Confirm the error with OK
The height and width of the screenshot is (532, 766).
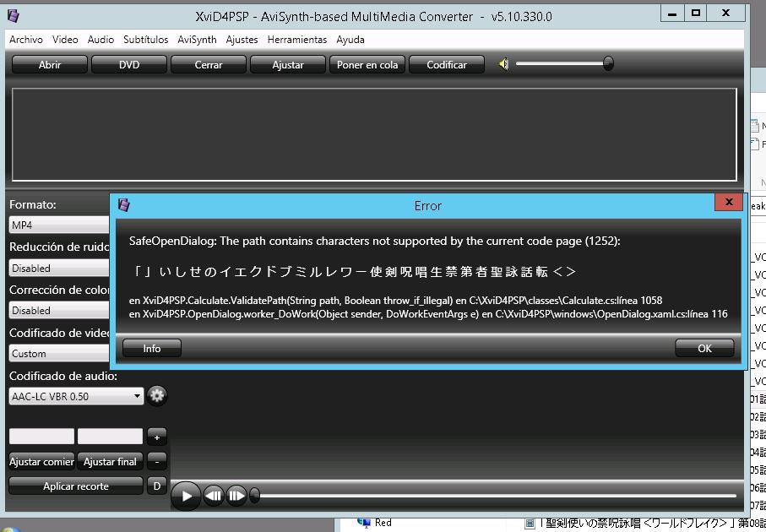(x=704, y=348)
